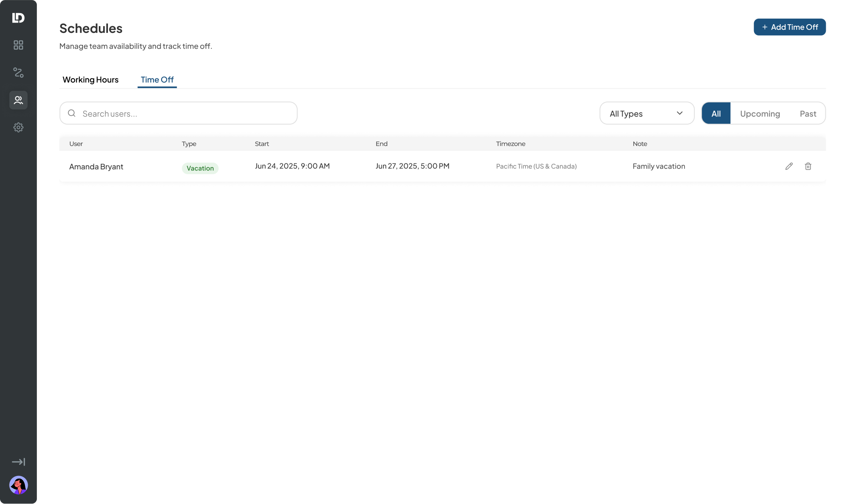Open the settings gear icon
The width and height of the screenshot is (848, 504).
[18, 127]
